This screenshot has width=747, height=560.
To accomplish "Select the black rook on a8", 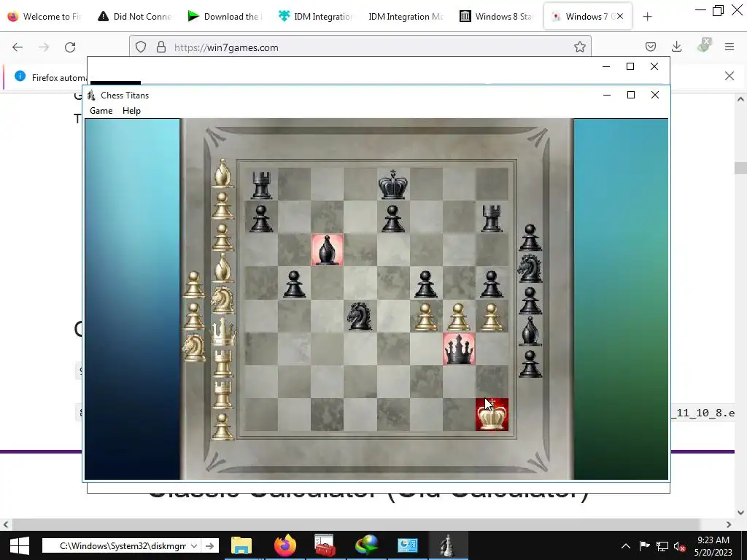I will click(x=262, y=184).
